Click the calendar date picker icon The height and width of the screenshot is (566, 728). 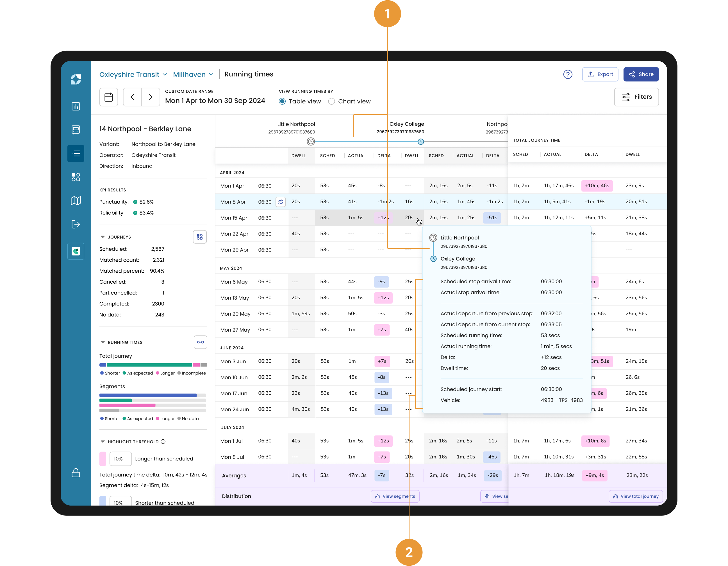pyautogui.click(x=109, y=97)
